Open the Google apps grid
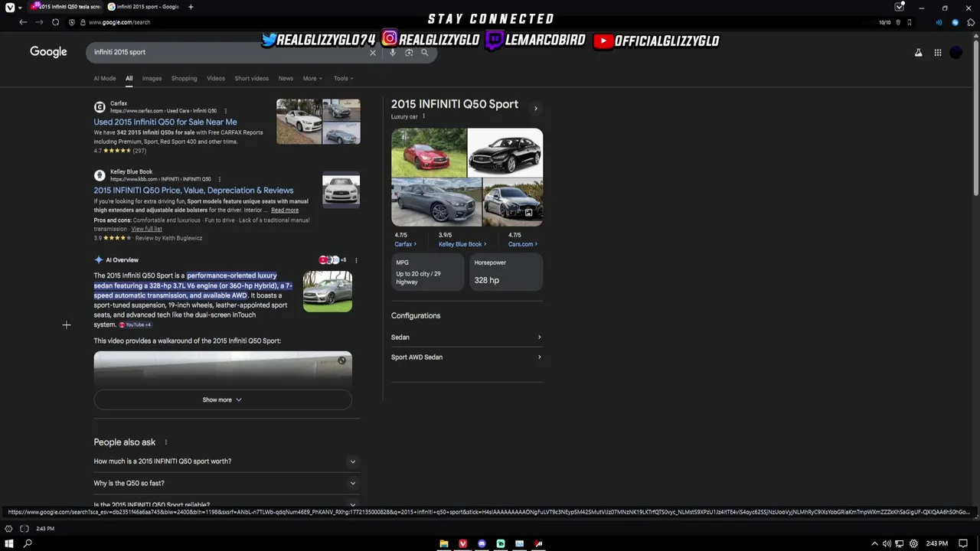Image resolution: width=980 pixels, height=551 pixels. 938,53
